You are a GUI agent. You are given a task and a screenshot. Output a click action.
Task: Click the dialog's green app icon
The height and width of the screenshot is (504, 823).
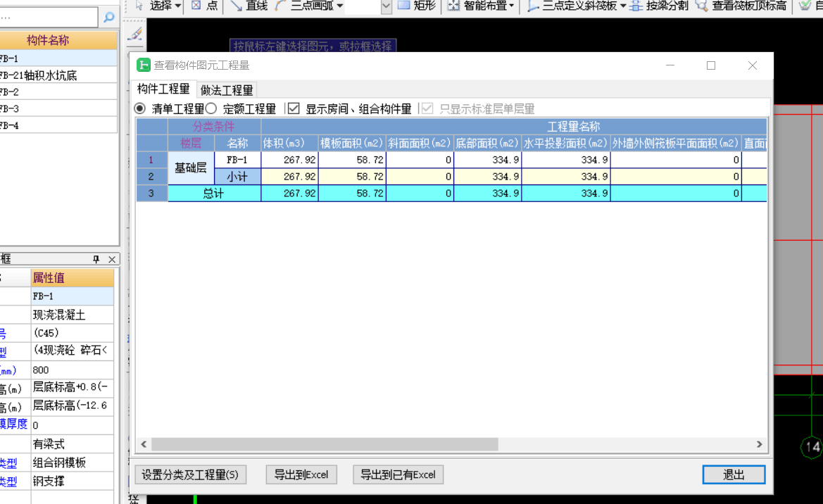point(144,65)
